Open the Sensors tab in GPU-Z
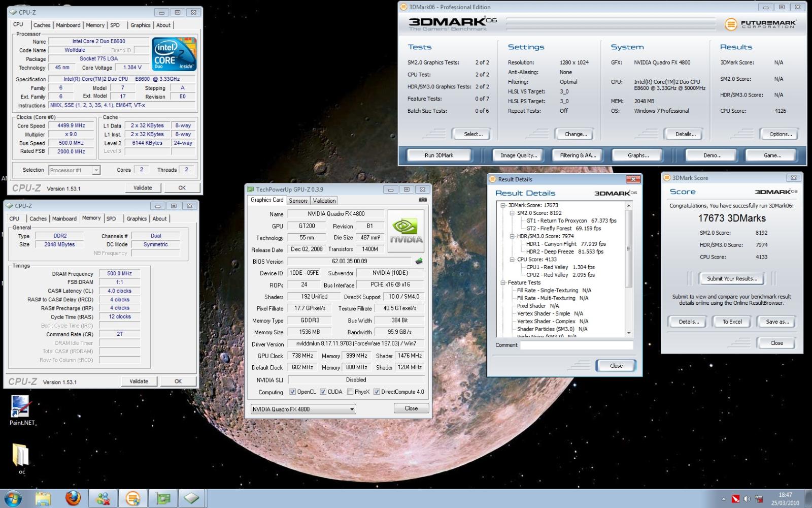812x508 pixels. pos(298,201)
